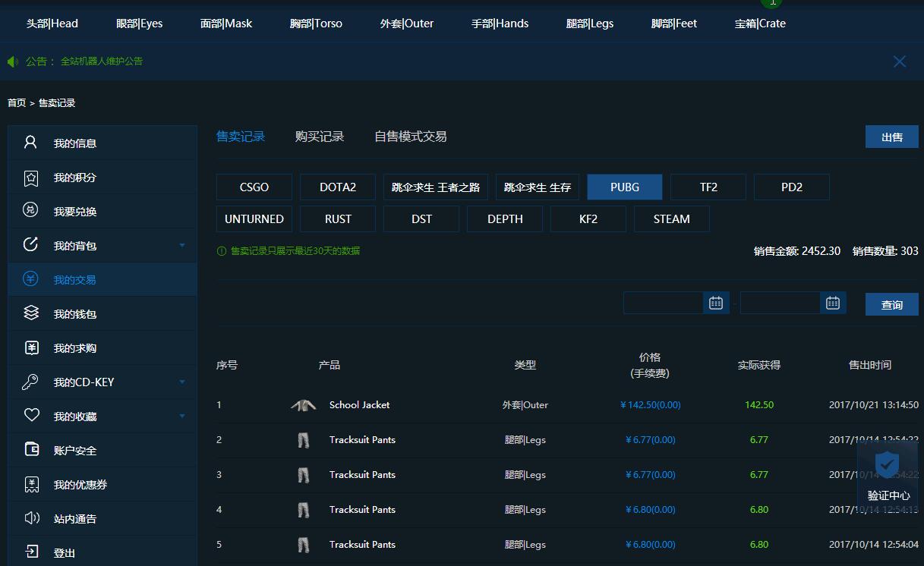Click the 我的收藏 heart icon
Screen dimensions: 924x566
click(x=31, y=416)
